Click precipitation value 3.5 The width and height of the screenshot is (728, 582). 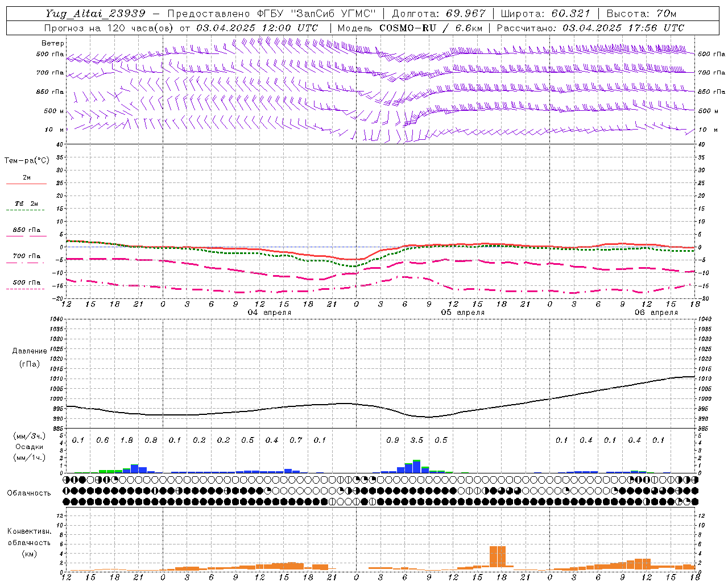point(416,440)
